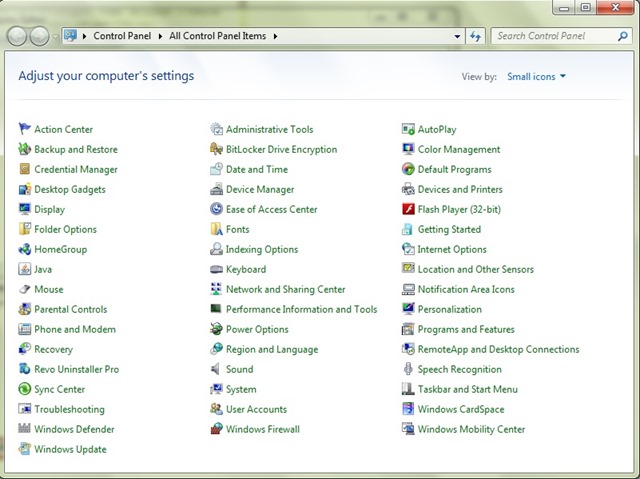Open the Windows Mobility Center link

coord(471,429)
